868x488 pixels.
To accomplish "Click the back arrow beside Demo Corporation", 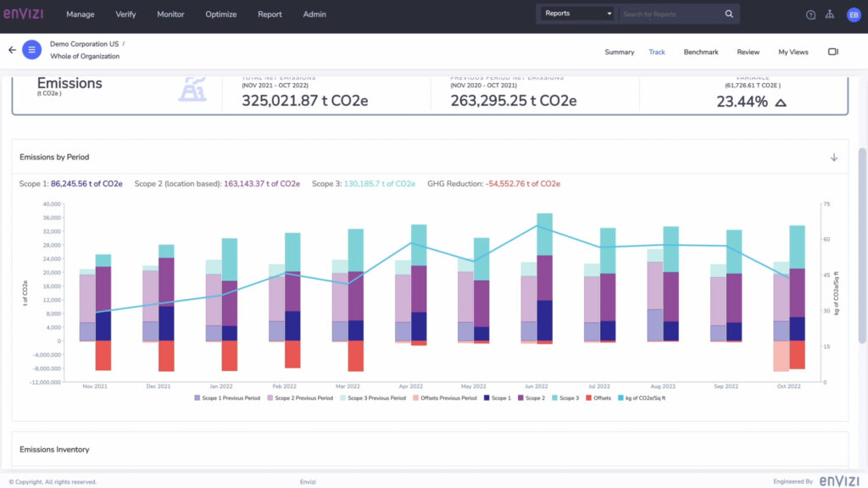I will tap(12, 50).
